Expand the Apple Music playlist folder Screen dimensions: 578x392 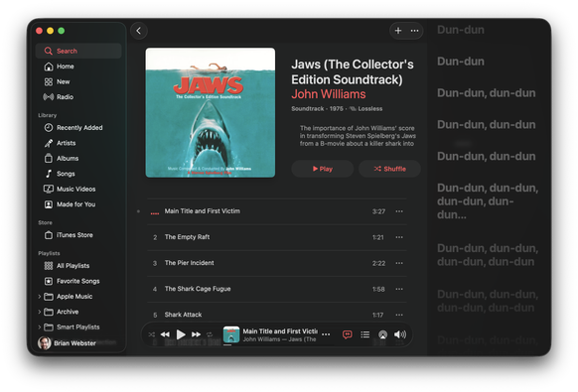[40, 296]
